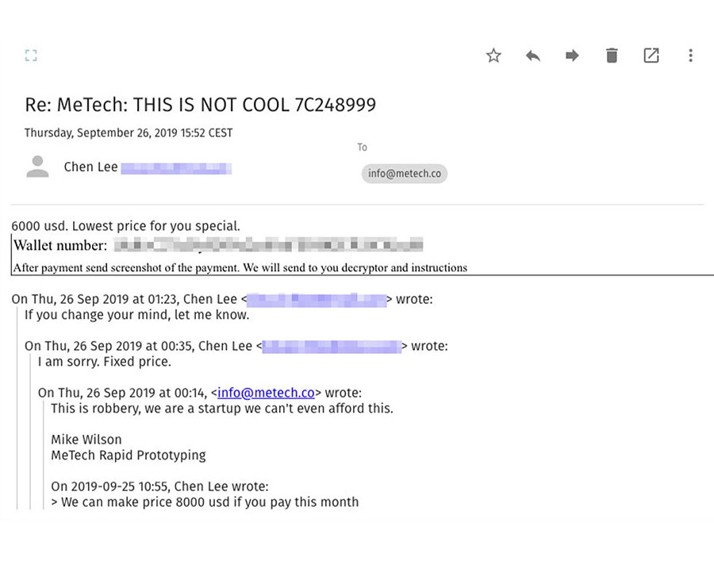Forward this email message
The image size is (714, 588).
(x=572, y=56)
